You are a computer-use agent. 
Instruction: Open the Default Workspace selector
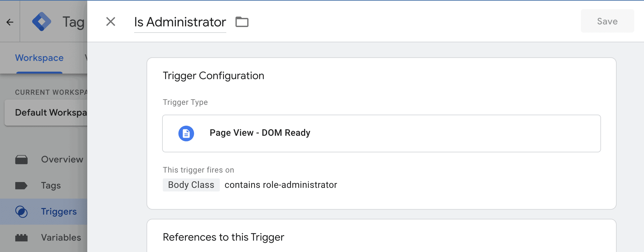(49, 113)
